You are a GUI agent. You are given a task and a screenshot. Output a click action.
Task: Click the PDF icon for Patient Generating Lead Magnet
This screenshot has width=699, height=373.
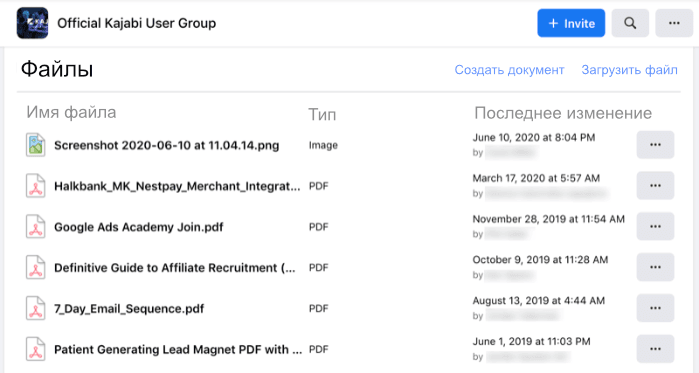pyautogui.click(x=36, y=349)
